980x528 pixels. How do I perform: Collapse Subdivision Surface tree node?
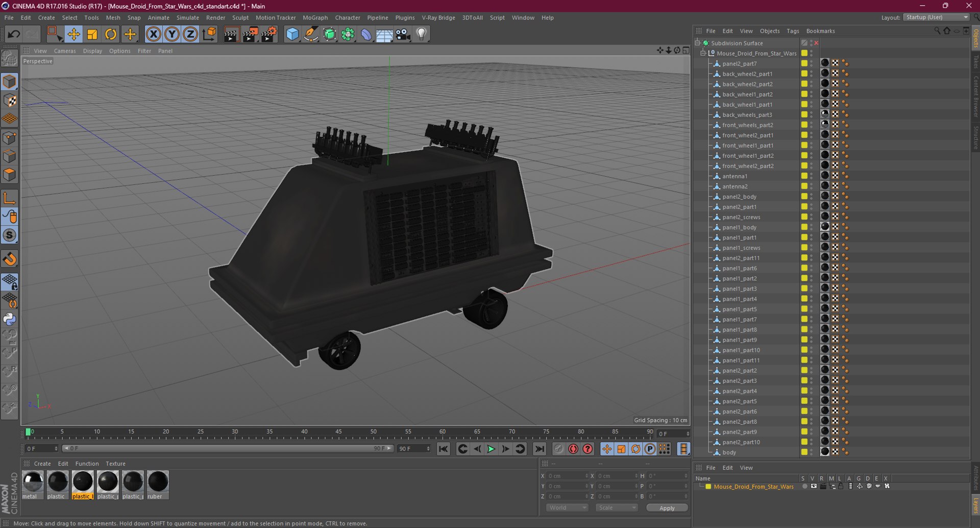697,43
